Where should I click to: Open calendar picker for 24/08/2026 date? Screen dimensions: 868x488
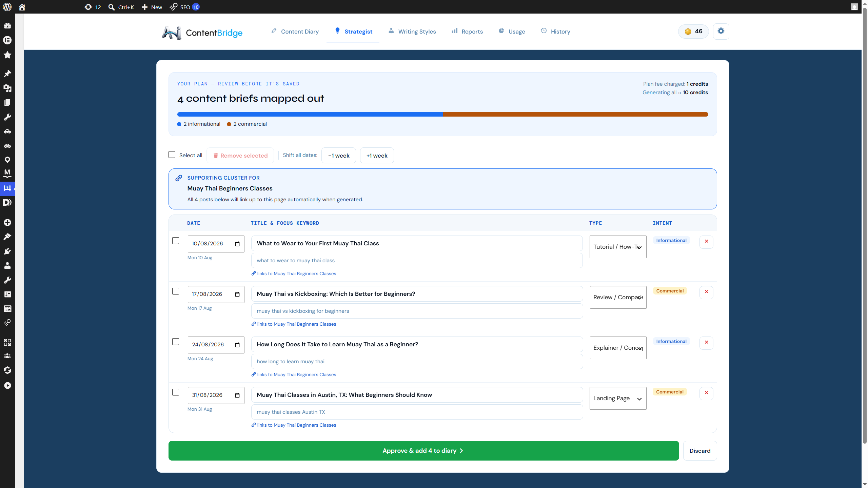tap(237, 345)
